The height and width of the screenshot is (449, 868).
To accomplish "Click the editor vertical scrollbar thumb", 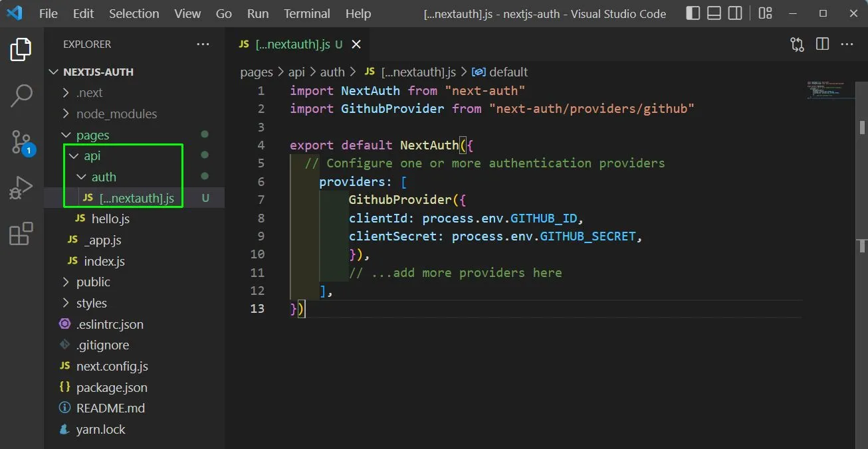I will (x=862, y=126).
